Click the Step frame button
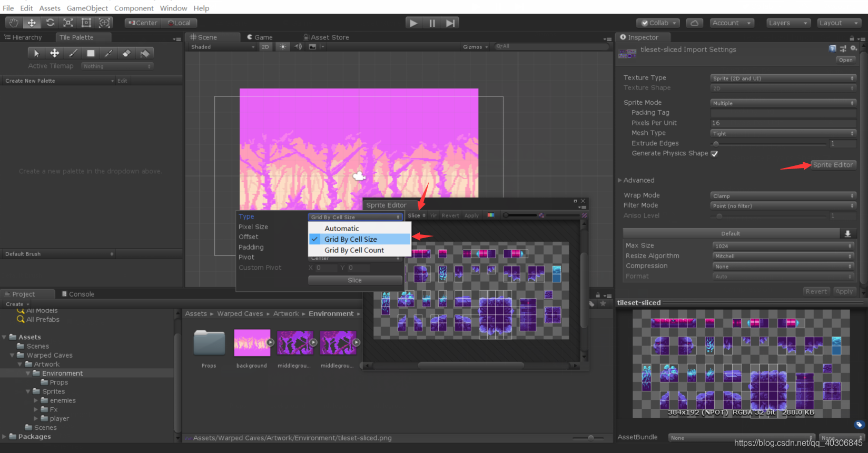 coord(450,23)
